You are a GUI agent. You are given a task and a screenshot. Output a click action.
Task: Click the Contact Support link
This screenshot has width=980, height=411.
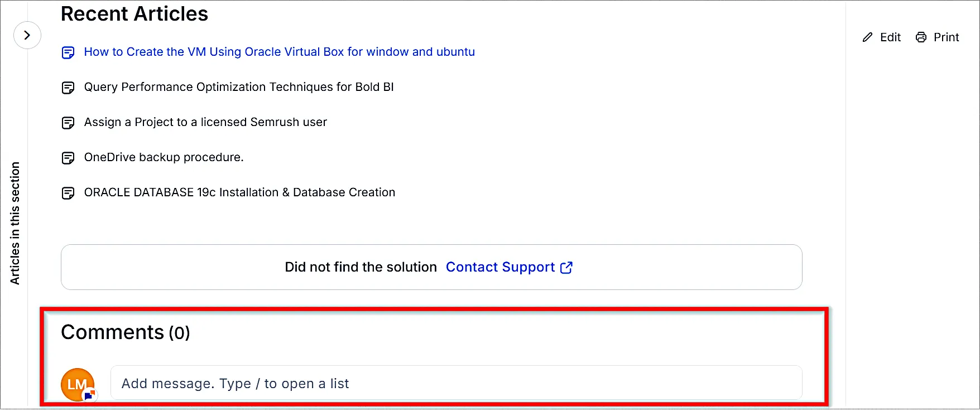[x=500, y=267]
